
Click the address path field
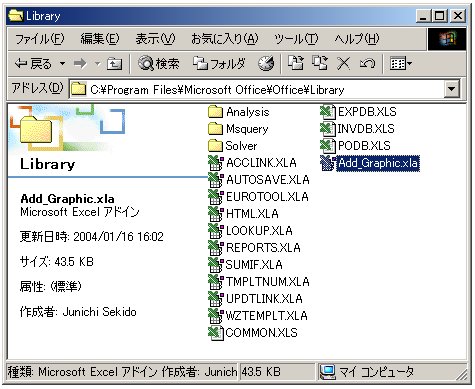point(257,89)
